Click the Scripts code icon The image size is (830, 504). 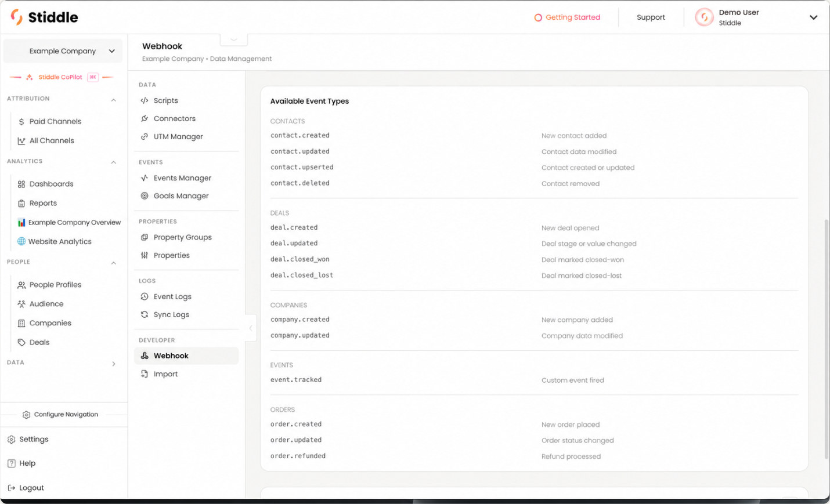[x=145, y=100]
